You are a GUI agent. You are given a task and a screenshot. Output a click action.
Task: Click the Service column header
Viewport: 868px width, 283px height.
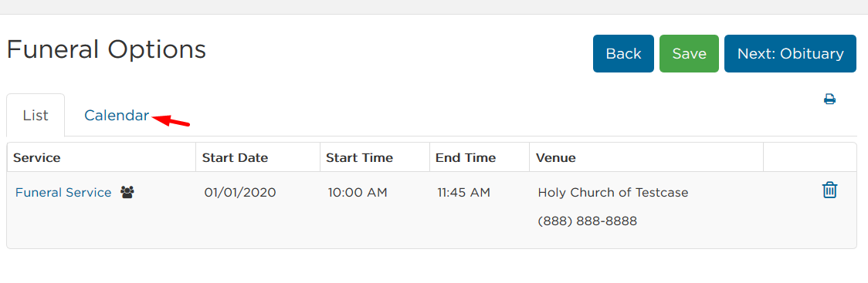point(36,157)
